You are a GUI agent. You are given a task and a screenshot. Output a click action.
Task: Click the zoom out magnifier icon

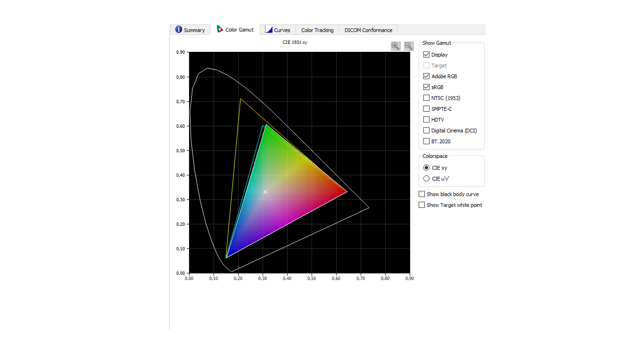click(x=409, y=46)
